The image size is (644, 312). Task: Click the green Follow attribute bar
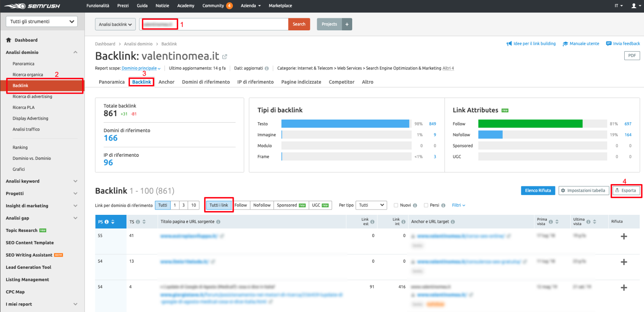(530, 124)
